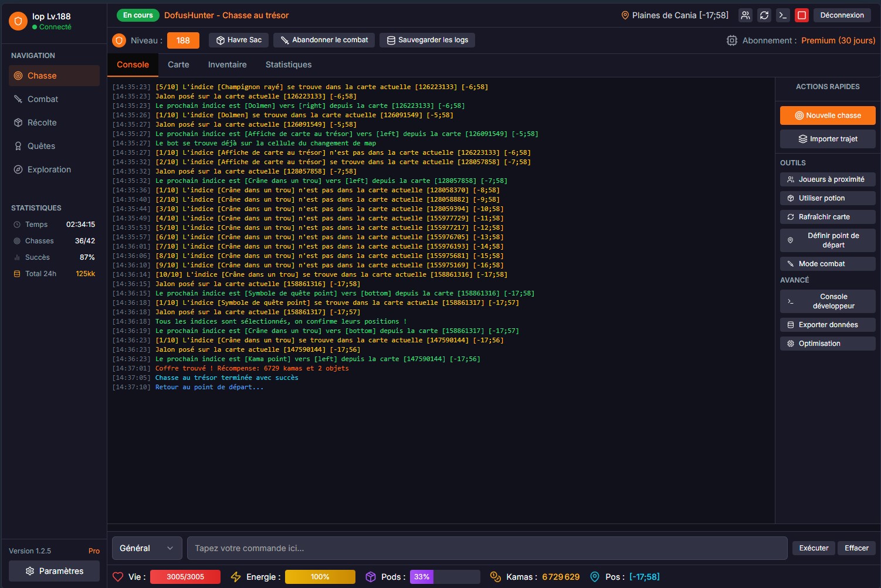Start a Nouvelle chasse
This screenshot has width=881, height=588.
pos(827,115)
